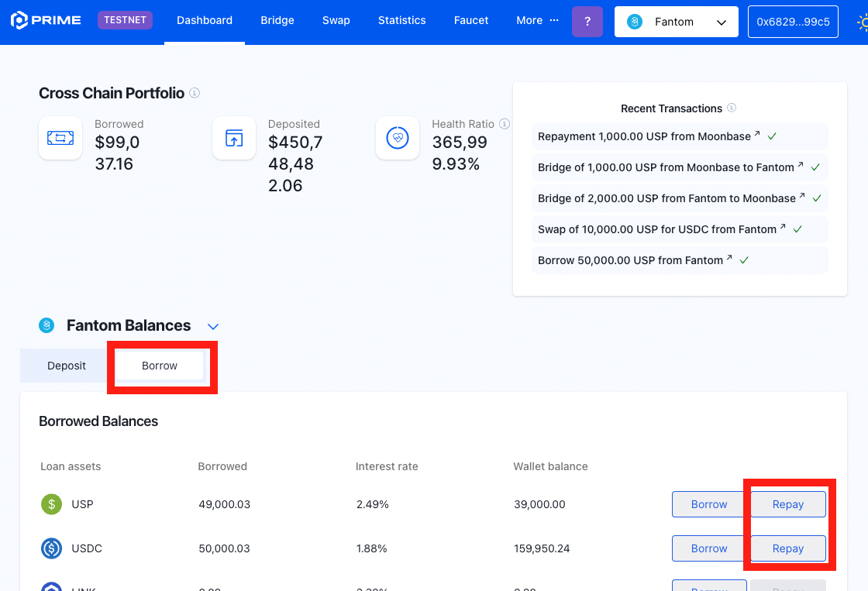Click the Borrowed stat card icon
Image resolution: width=868 pixels, height=591 pixels.
pos(60,138)
